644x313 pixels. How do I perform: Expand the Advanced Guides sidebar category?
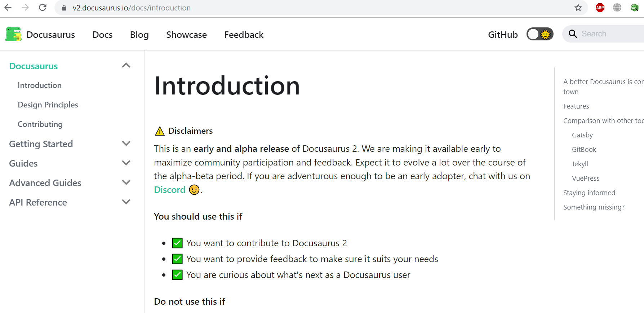point(126,182)
